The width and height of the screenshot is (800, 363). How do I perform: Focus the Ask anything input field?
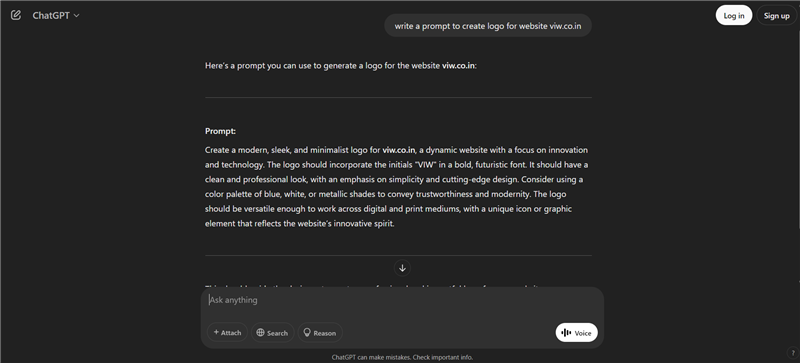402,300
